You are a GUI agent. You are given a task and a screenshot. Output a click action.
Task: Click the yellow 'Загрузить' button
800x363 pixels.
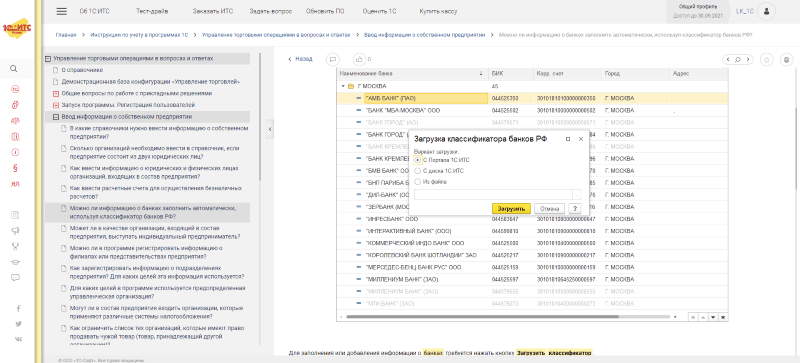[x=511, y=208]
